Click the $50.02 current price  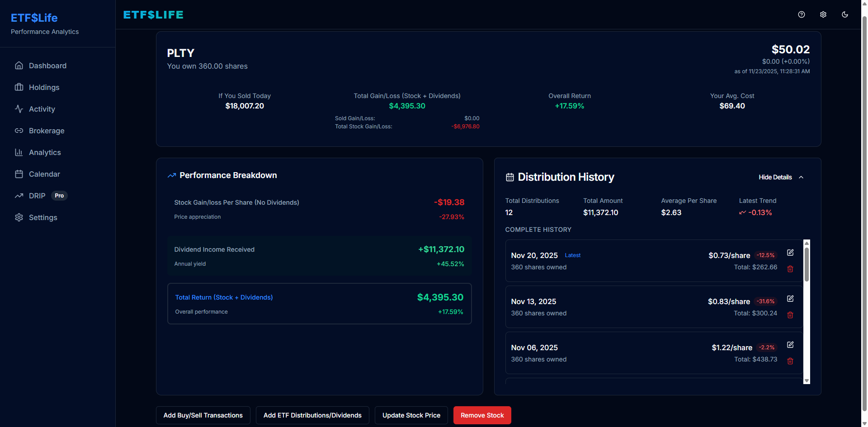click(x=790, y=49)
